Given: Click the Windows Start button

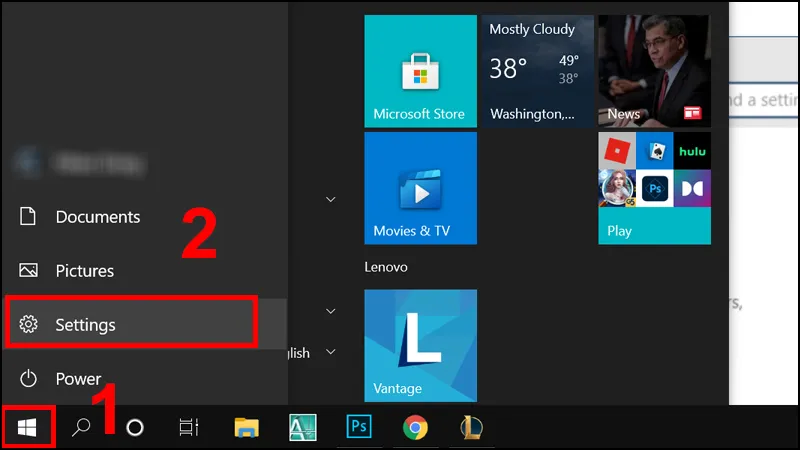Looking at the screenshot, I should click(x=27, y=428).
